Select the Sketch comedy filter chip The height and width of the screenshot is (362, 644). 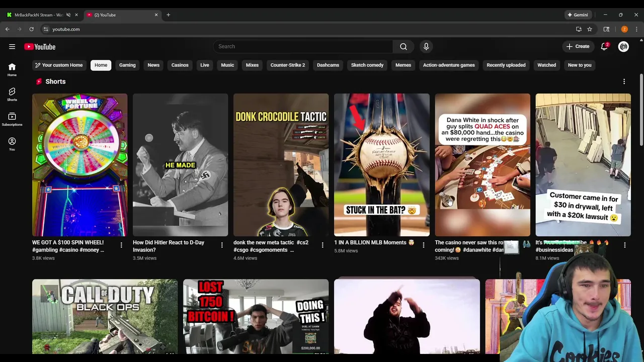367,65
